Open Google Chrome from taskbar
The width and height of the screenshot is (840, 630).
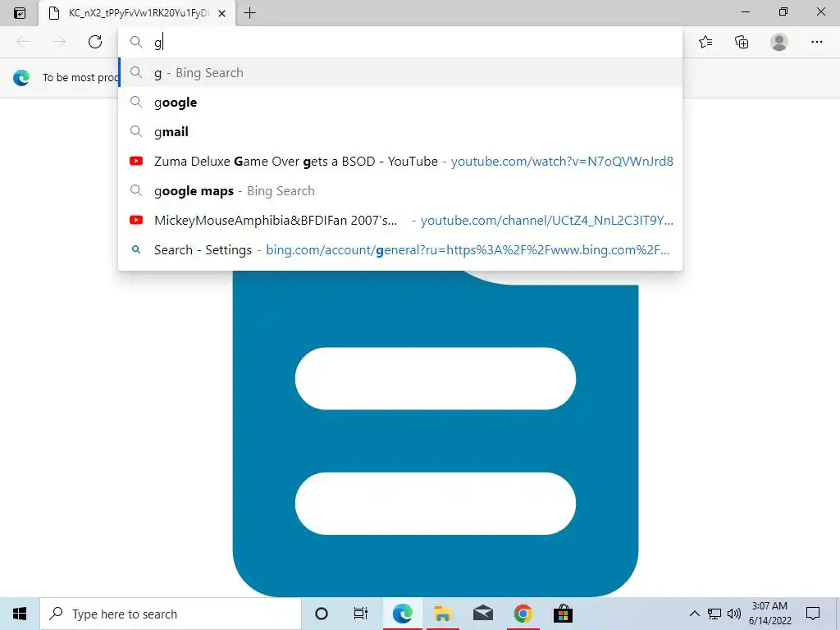[x=523, y=614]
